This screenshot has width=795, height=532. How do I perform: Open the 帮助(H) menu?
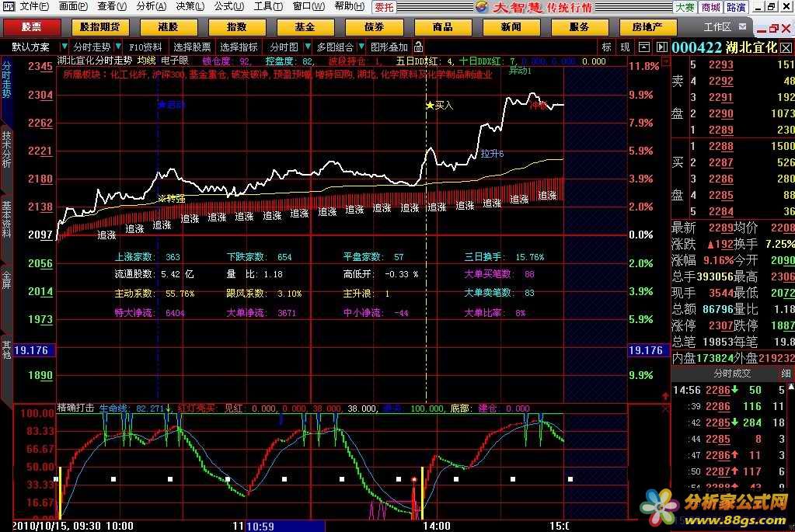point(350,6)
